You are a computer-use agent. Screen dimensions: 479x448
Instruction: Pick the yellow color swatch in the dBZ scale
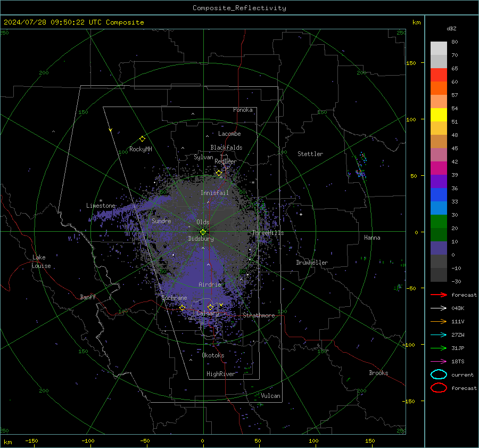pyautogui.click(x=439, y=115)
